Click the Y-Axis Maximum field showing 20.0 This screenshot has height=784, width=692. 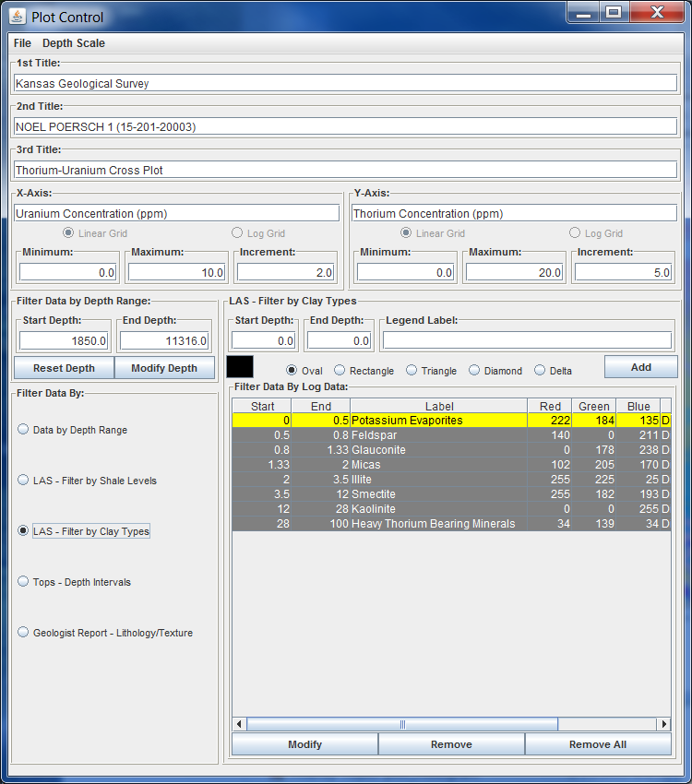515,272
